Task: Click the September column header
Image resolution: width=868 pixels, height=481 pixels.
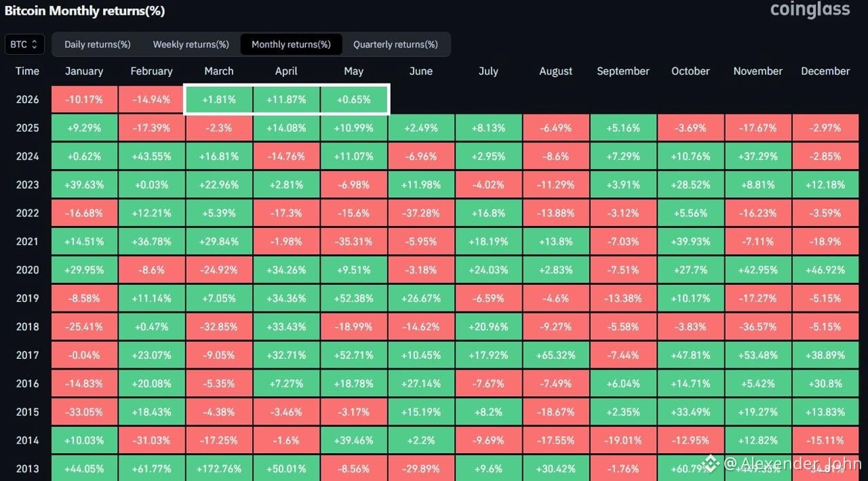Action: pos(623,71)
